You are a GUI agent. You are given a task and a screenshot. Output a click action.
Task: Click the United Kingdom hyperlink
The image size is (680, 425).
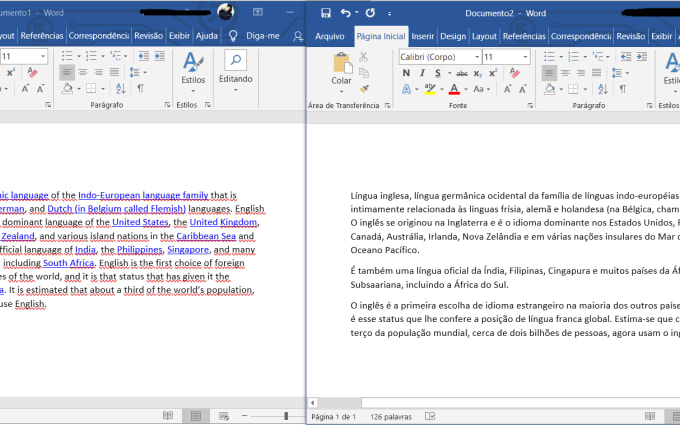223,222
